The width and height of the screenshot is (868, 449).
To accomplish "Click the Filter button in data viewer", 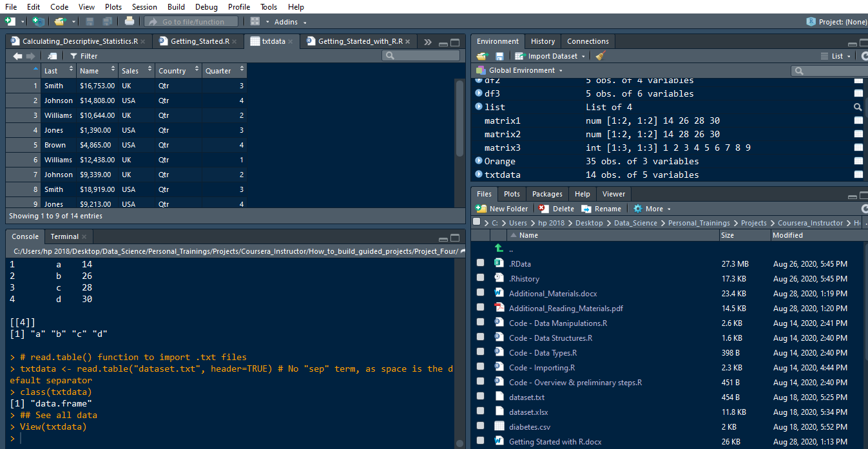I will pyautogui.click(x=84, y=56).
